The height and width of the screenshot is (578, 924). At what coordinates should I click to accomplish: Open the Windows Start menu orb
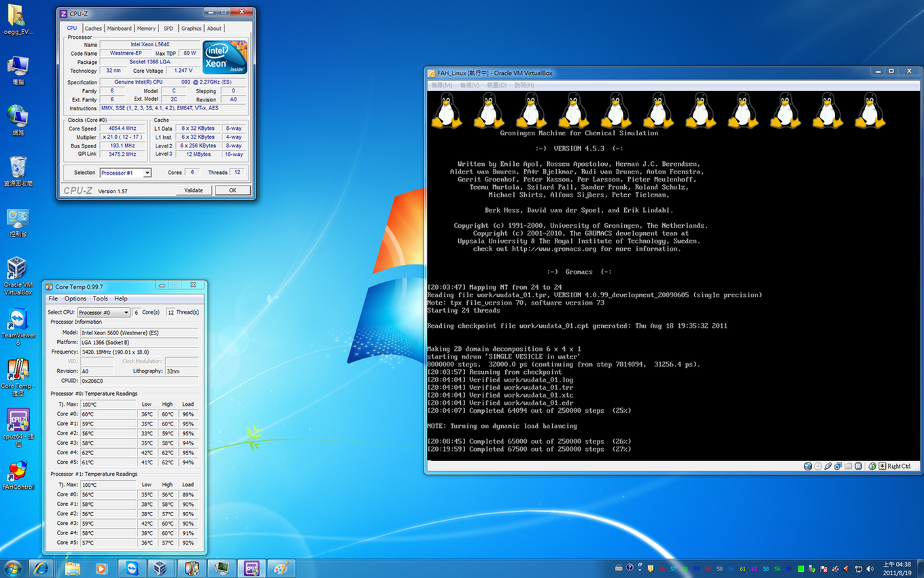[x=12, y=568]
